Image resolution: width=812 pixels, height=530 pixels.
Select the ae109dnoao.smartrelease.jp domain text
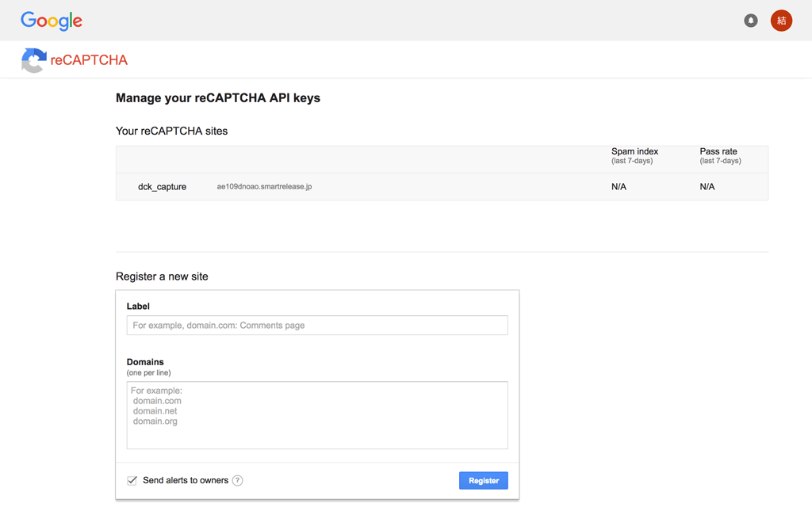pos(264,186)
